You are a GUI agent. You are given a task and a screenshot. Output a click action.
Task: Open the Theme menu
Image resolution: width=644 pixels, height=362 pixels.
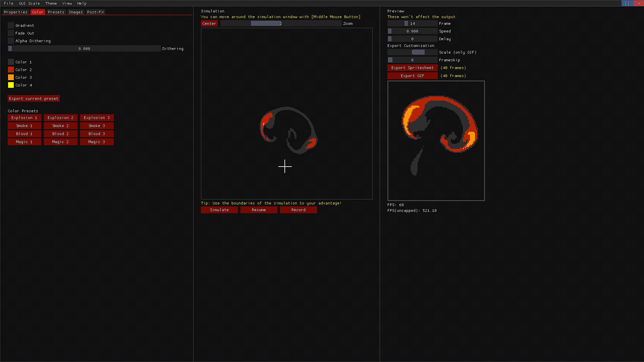click(51, 3)
